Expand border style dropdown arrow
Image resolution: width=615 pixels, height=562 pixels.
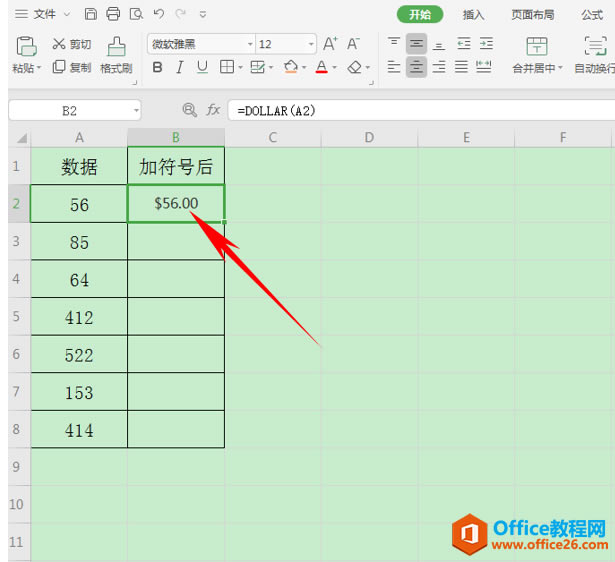coord(240,68)
